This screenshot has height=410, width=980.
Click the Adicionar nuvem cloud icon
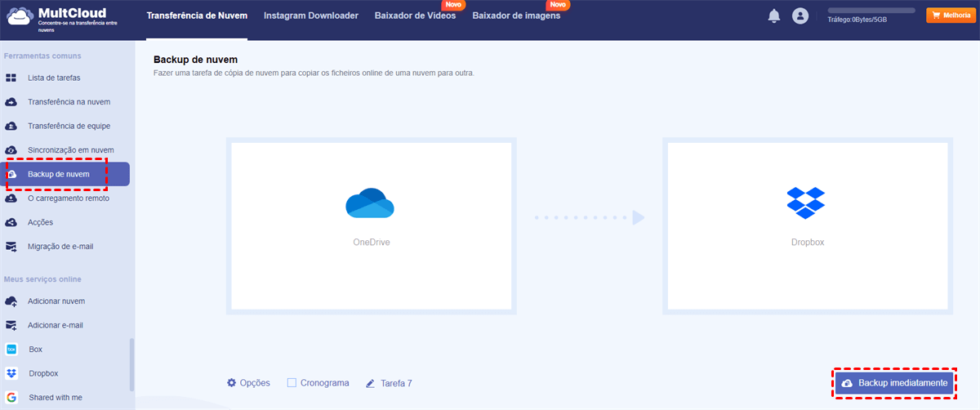11,301
